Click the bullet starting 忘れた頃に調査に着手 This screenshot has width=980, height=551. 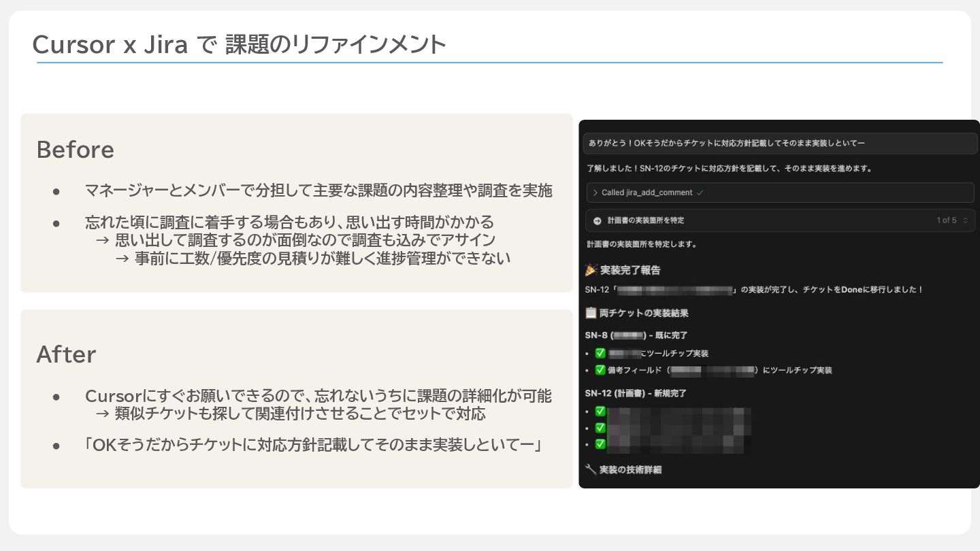(289, 222)
